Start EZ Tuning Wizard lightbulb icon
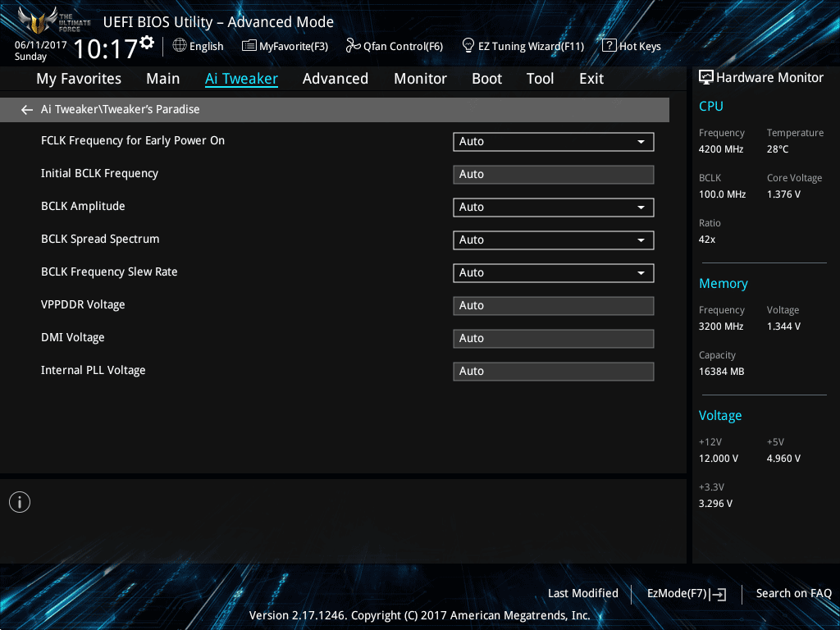The image size is (840, 630). pos(468,46)
